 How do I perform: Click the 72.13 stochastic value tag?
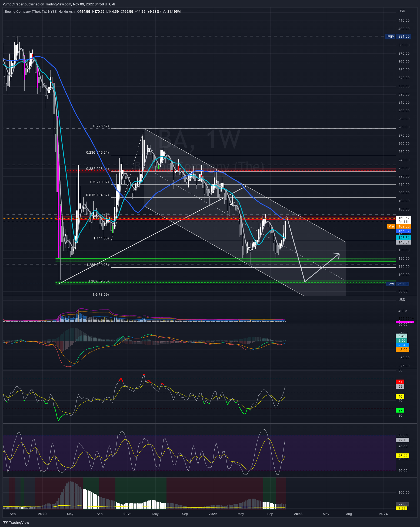point(402,440)
